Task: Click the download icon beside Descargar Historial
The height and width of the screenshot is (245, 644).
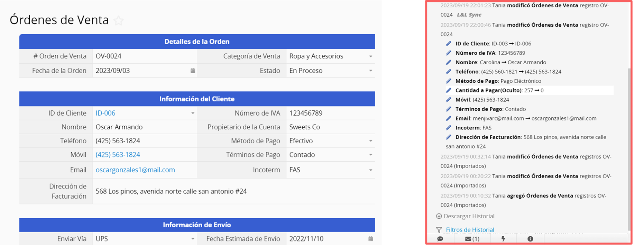Action: pyautogui.click(x=439, y=216)
